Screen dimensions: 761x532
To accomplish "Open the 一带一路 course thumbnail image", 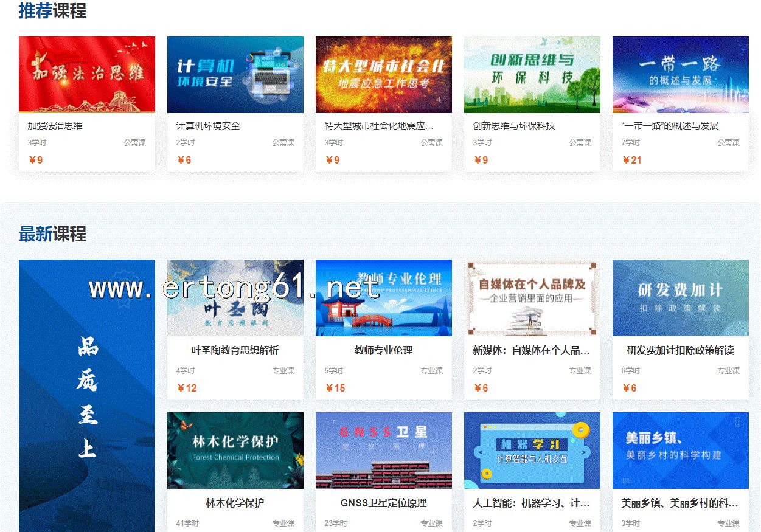I will point(680,75).
